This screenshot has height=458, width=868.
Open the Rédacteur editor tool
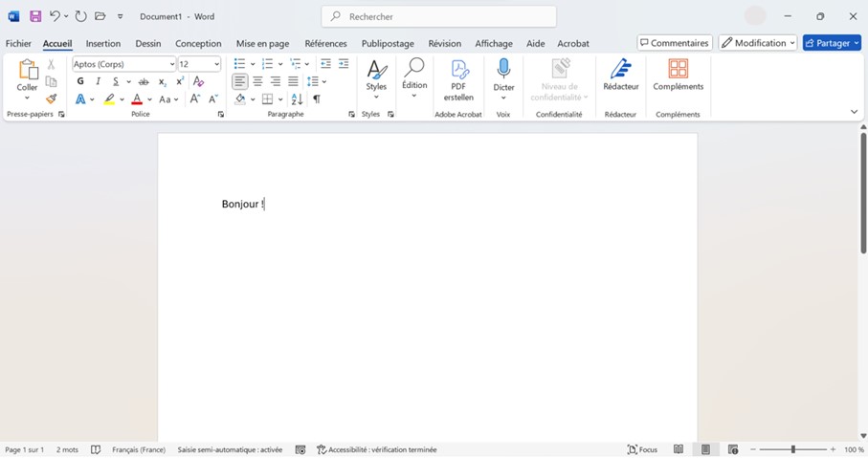click(x=620, y=71)
